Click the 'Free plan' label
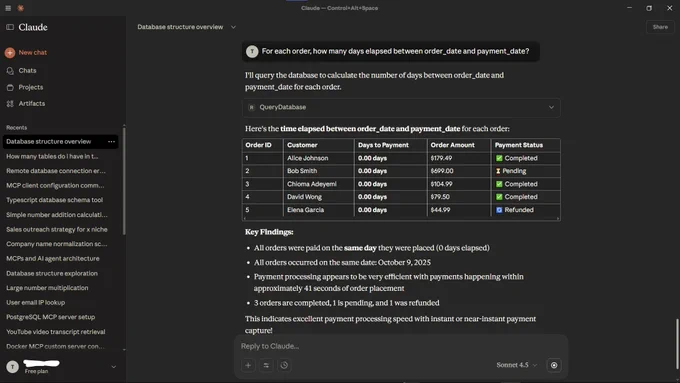Screen dimensions: 680x383 tap(36, 371)
